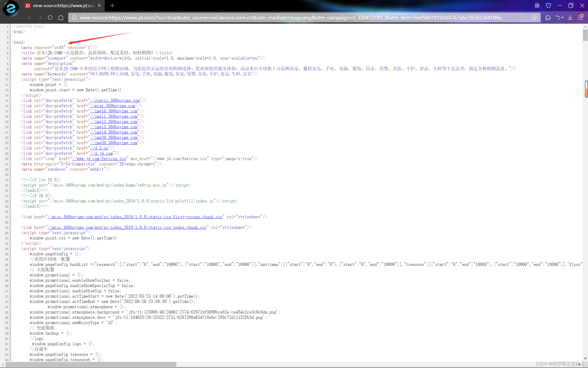Viewport: 588px width, 368px height.
Task: Open the browser home page
Action: pyautogui.click(x=61, y=17)
